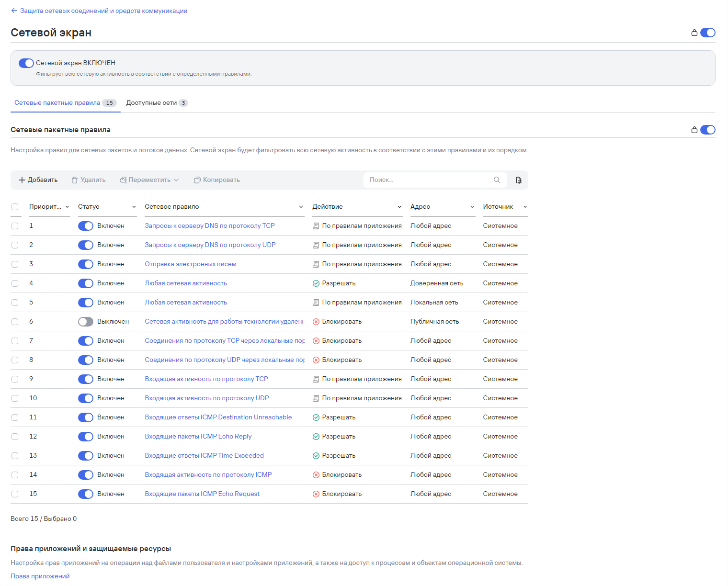Select checkbox for priority 10 rule
Viewport: 728px width, 586px height.
click(15, 398)
